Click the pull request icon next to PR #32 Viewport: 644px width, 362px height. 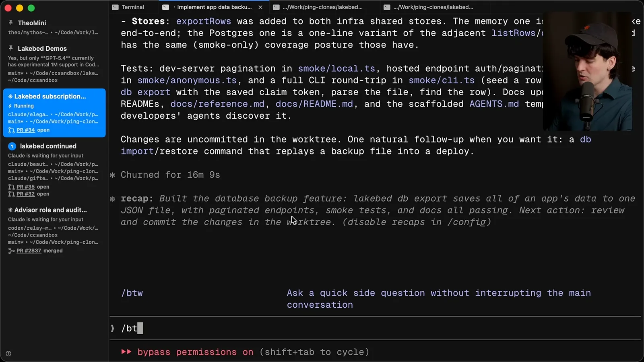coord(11,194)
